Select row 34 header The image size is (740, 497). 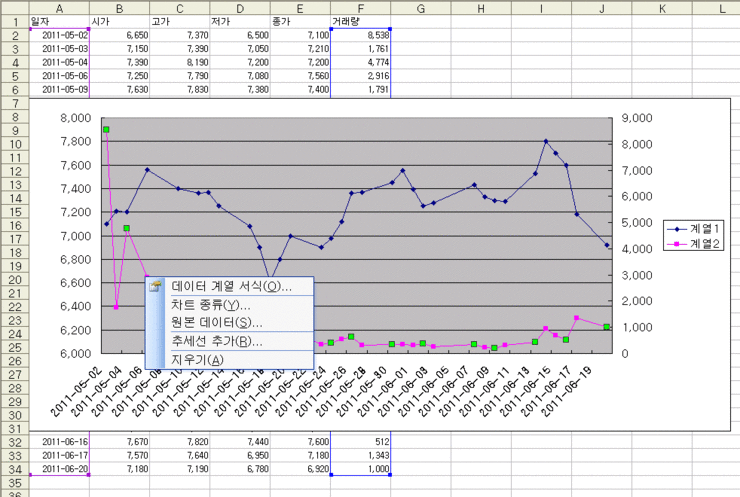(x=14, y=468)
